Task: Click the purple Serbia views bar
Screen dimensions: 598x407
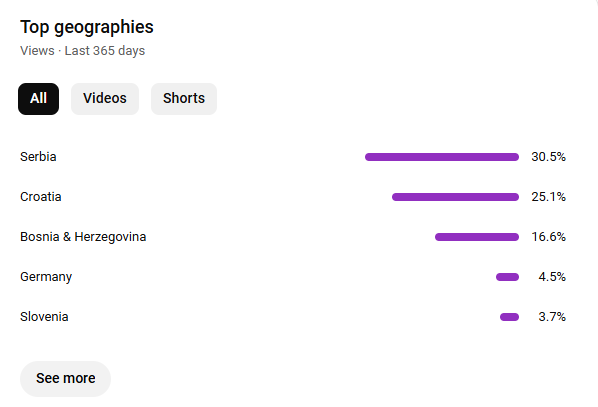Action: point(442,157)
